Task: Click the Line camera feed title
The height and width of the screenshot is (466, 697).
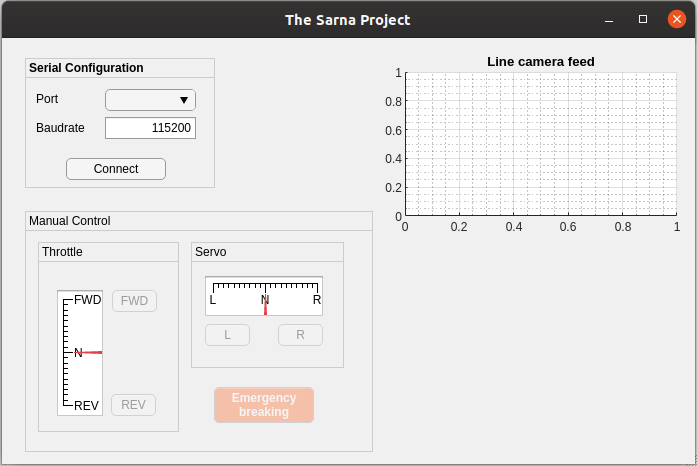Action: [540, 62]
